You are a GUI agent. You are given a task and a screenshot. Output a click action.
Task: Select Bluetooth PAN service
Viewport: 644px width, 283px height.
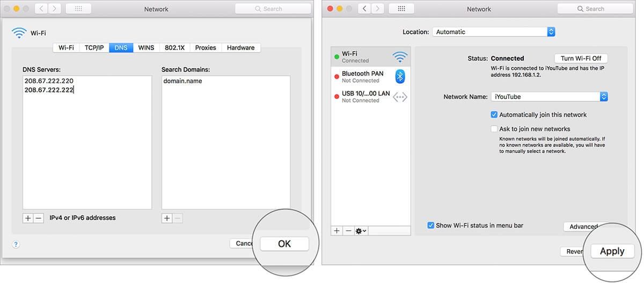(370, 77)
